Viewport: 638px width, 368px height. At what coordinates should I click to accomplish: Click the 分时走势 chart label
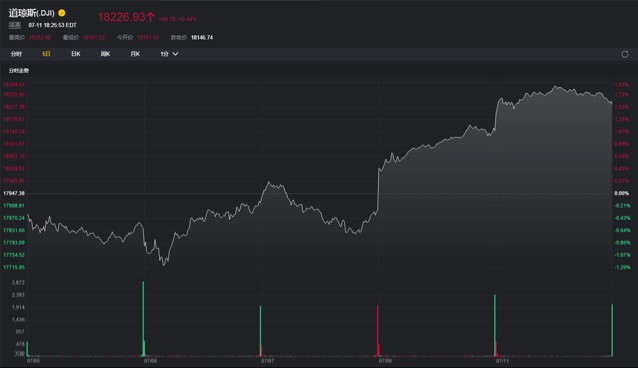click(19, 71)
